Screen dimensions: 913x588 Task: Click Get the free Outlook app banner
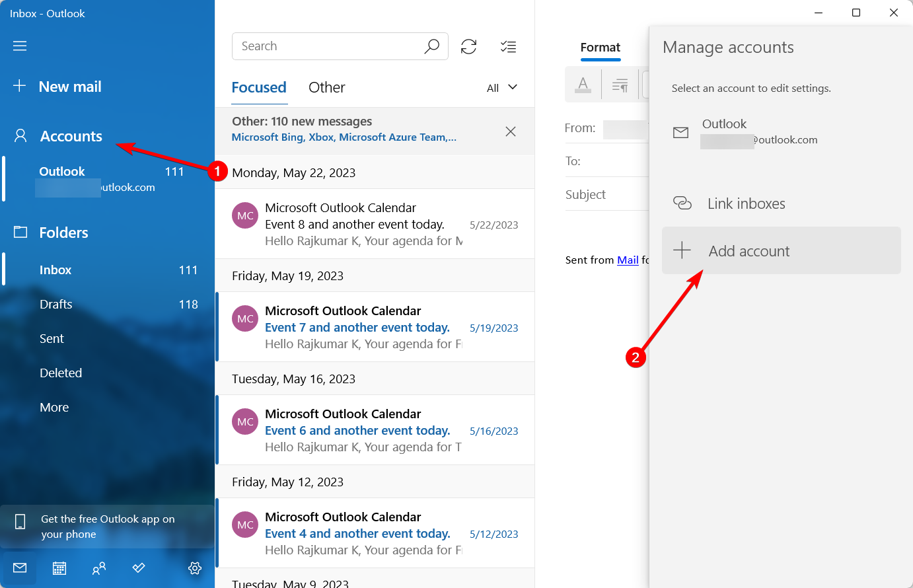click(107, 527)
